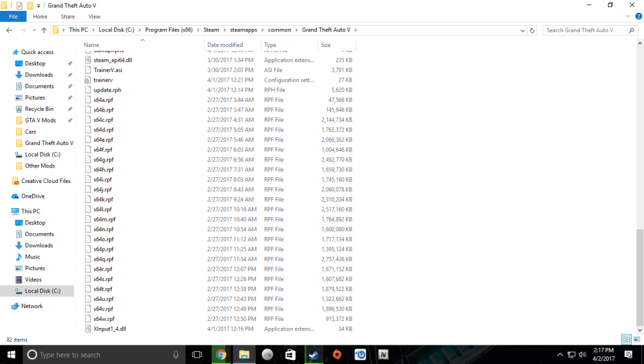Viewport: 644px width, 364px height.
Task: Select the x64m.rpf file
Action: [104, 220]
